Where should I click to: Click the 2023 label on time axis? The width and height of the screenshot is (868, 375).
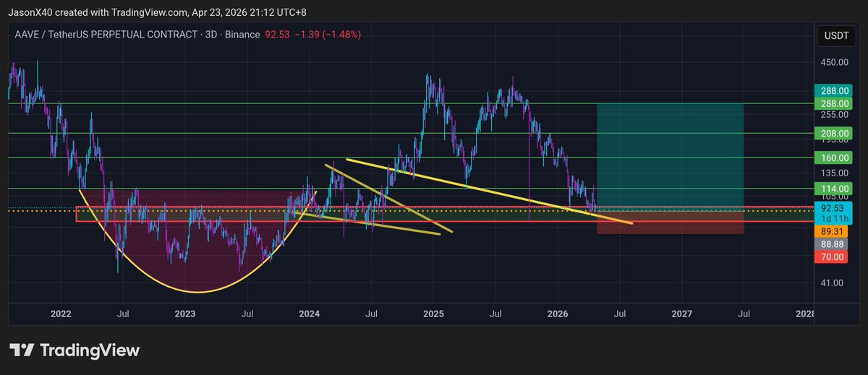pos(185,314)
